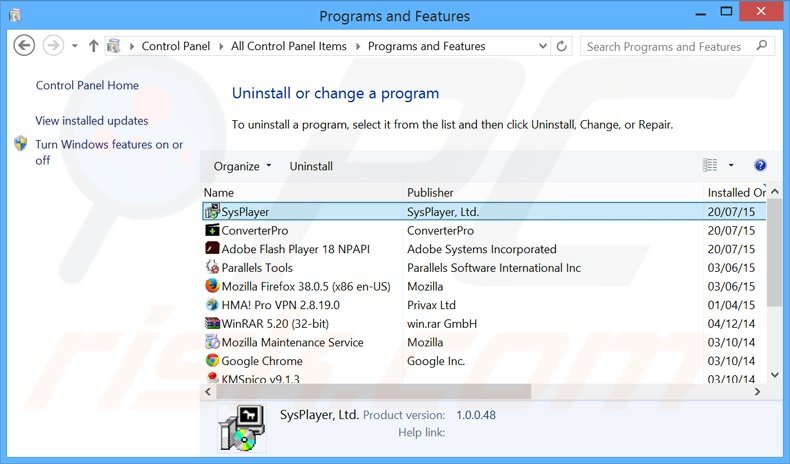The height and width of the screenshot is (464, 790).
Task: Change view with the view icon
Action: pos(709,165)
